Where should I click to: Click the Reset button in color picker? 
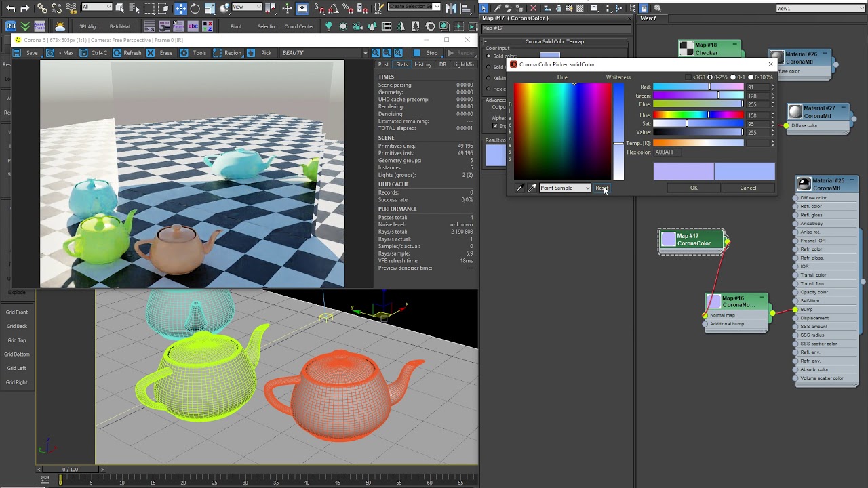tap(601, 188)
